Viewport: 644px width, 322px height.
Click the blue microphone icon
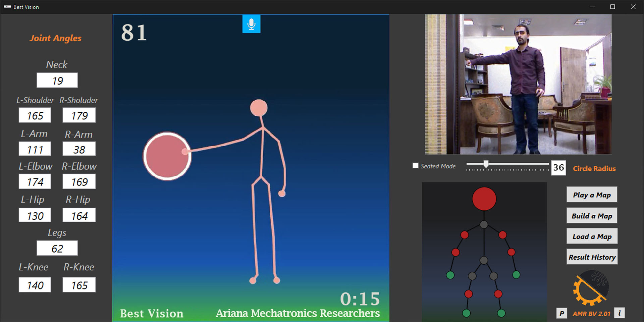click(x=251, y=24)
